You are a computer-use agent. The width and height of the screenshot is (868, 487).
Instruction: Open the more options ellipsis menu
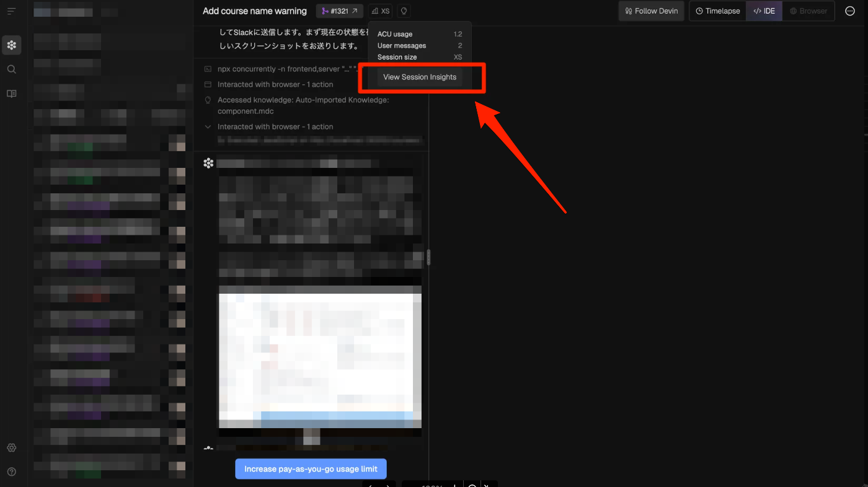click(850, 11)
